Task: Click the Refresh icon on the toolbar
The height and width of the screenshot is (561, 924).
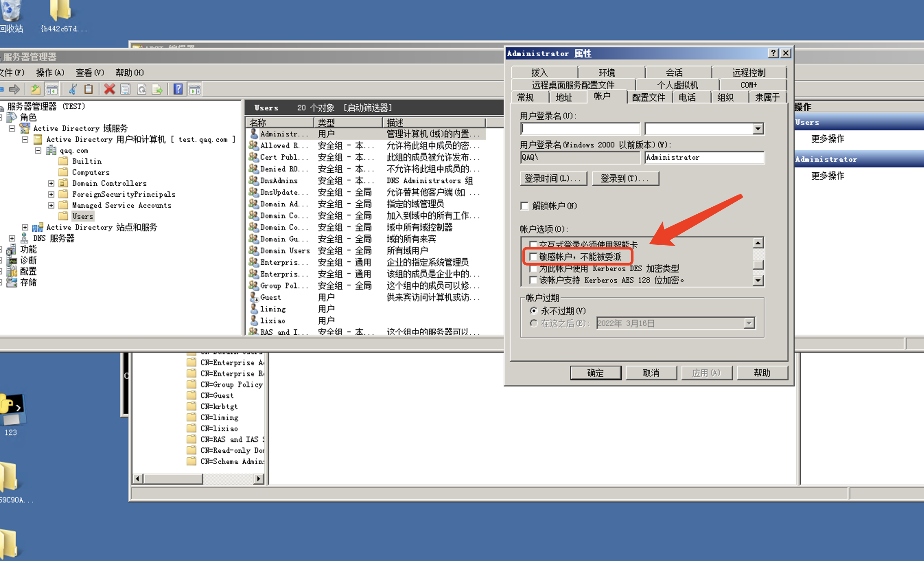Action: (x=142, y=89)
